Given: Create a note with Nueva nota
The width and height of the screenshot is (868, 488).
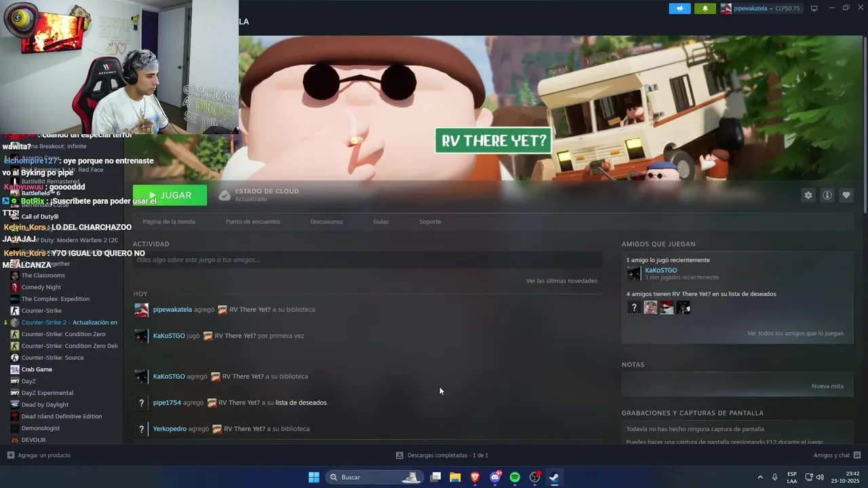Looking at the screenshot, I should coord(827,386).
